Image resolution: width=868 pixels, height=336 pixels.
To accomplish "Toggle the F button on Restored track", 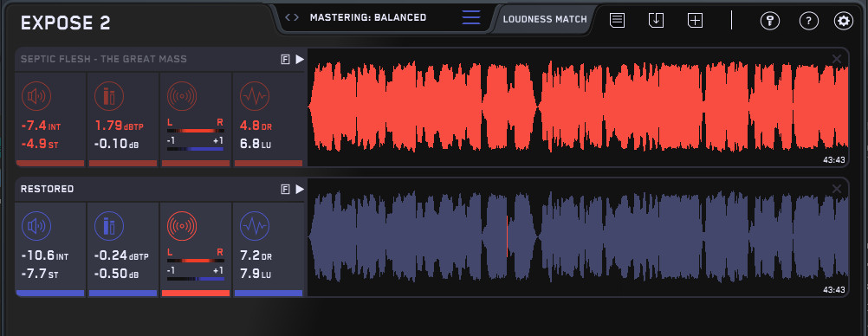I will point(286,190).
